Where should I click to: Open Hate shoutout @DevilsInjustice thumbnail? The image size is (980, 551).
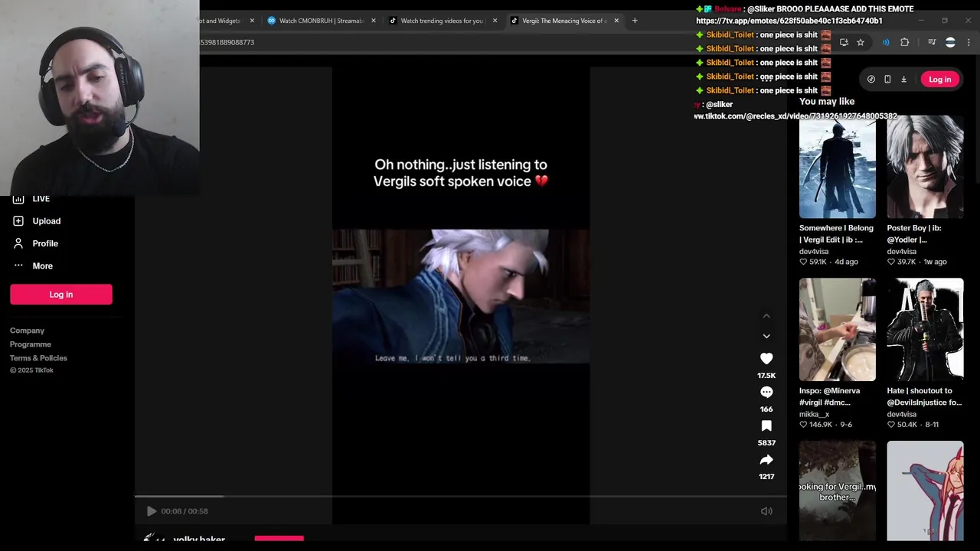[x=925, y=330]
